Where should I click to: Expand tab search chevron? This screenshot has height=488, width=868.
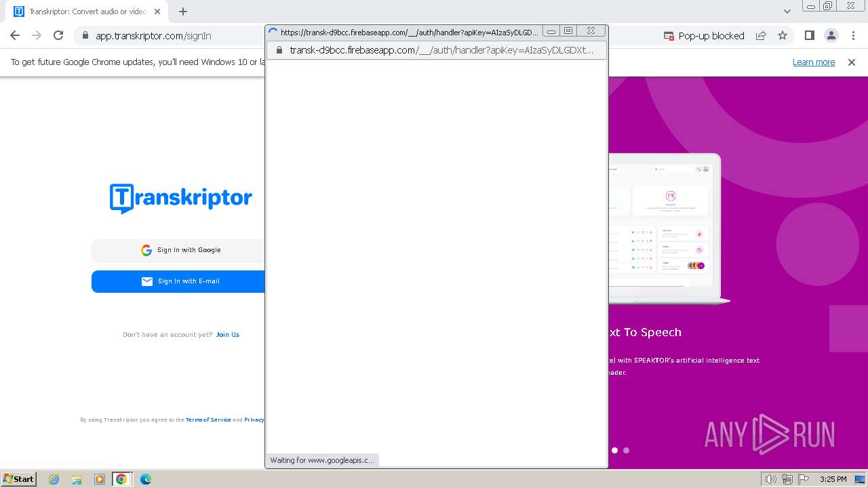point(787,12)
